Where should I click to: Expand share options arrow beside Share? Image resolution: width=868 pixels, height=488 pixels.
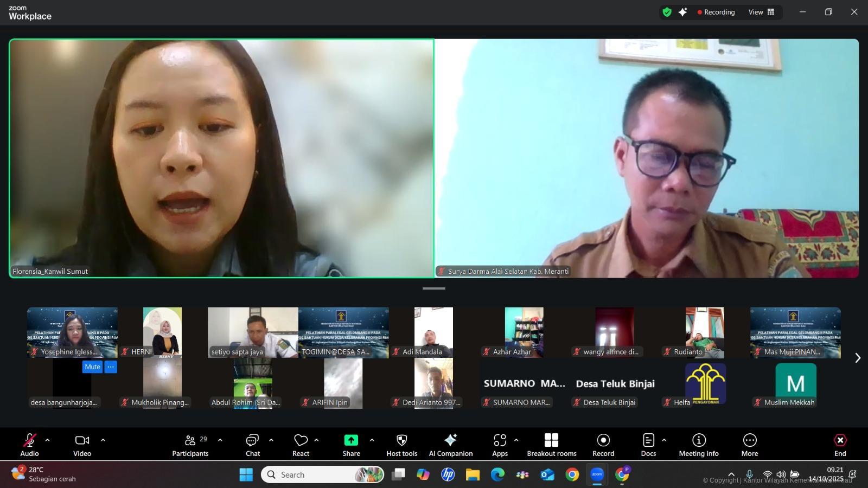coord(372,440)
